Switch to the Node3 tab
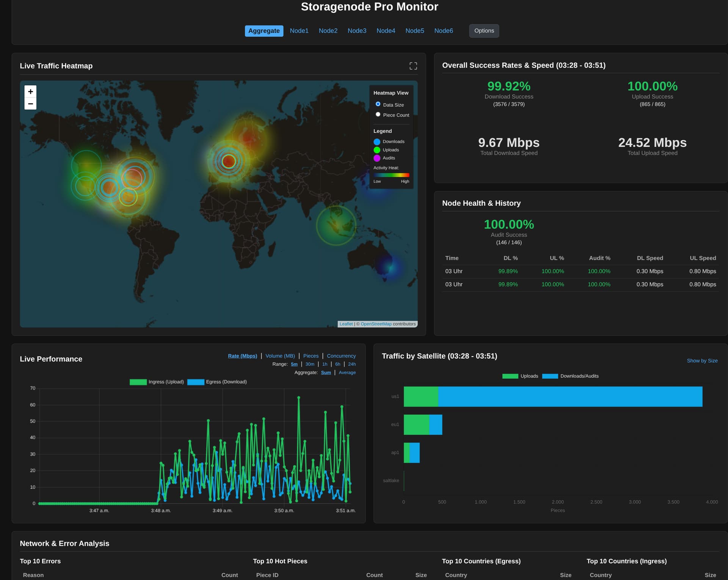The height and width of the screenshot is (580, 728). 357,31
